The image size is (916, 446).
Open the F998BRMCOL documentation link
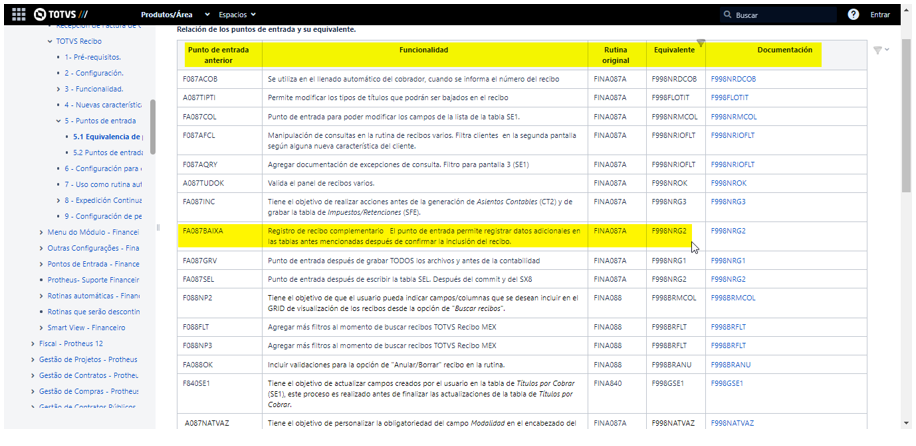point(733,298)
